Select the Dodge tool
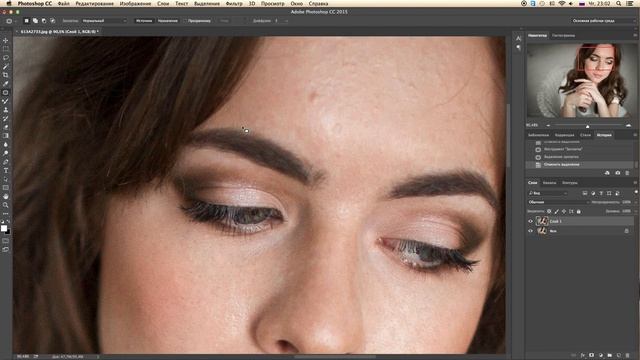This screenshot has width=640, height=360. 6,153
